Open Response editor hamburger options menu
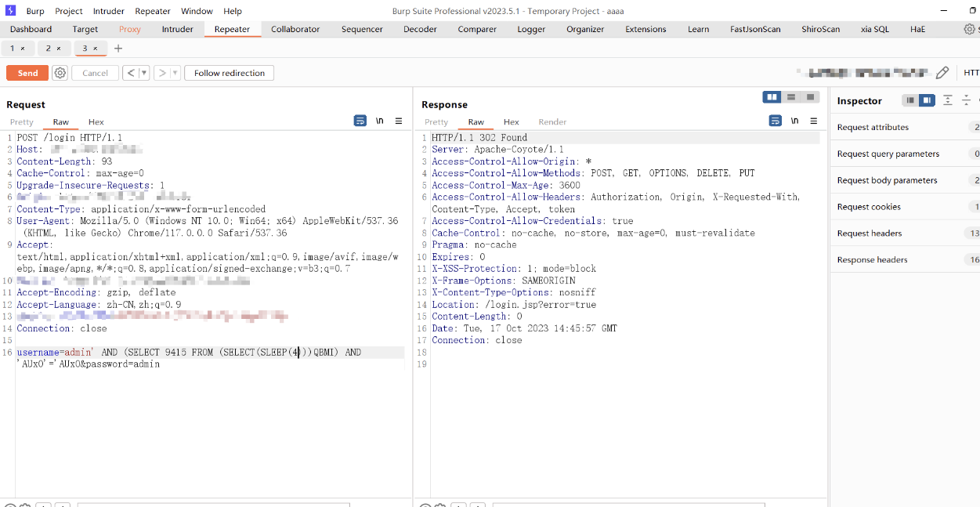 coord(814,121)
